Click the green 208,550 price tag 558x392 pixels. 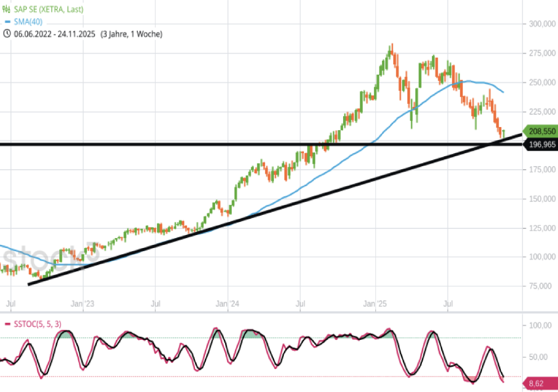[541, 131]
